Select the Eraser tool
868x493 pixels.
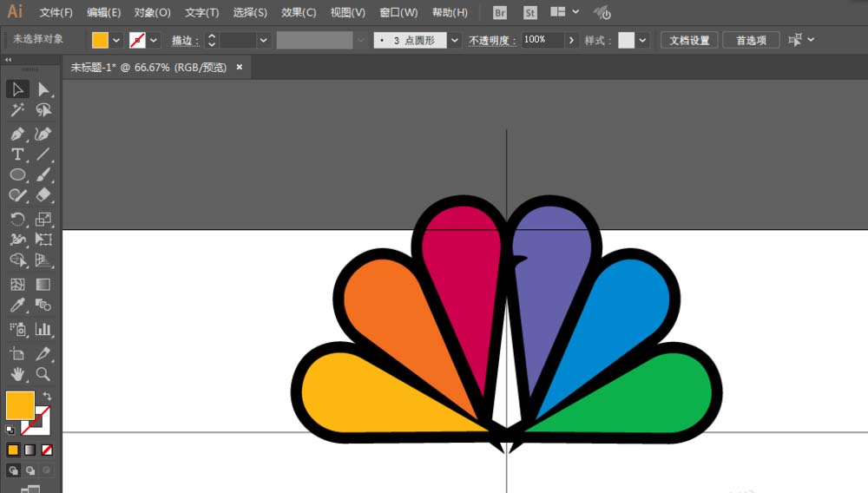[x=43, y=195]
